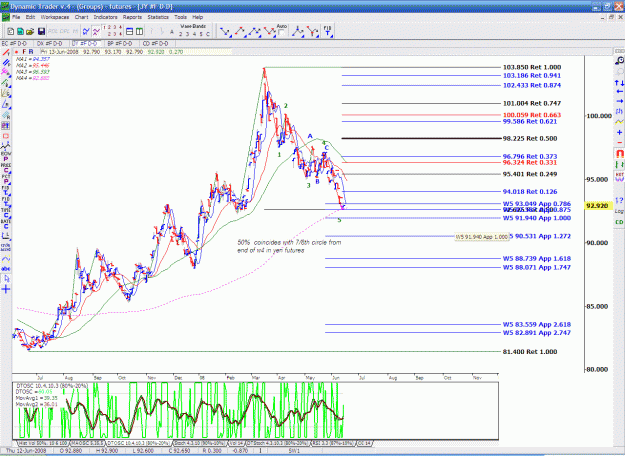625x456 pixels.
Task: Select the four-point red swing projection tool
Action: (x=269, y=31)
